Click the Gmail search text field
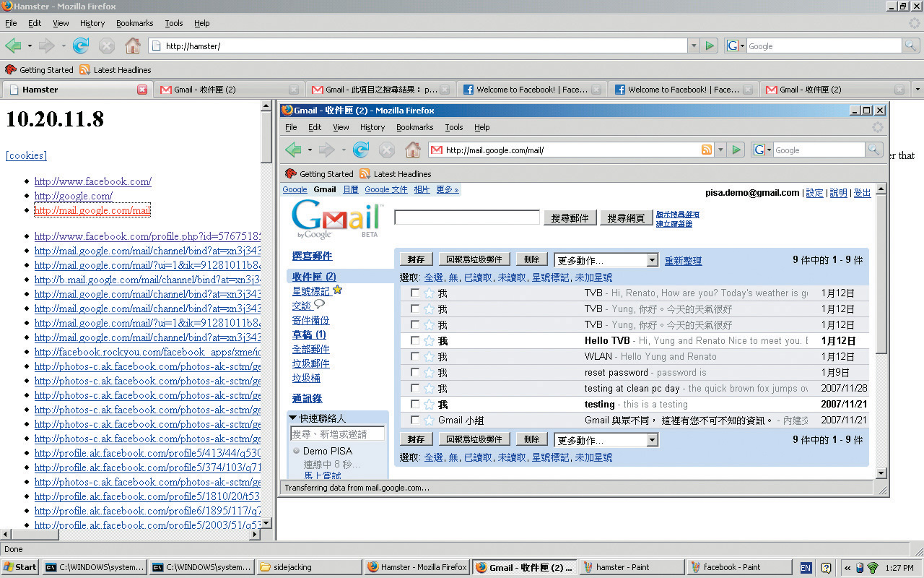924x578 pixels. click(x=467, y=217)
